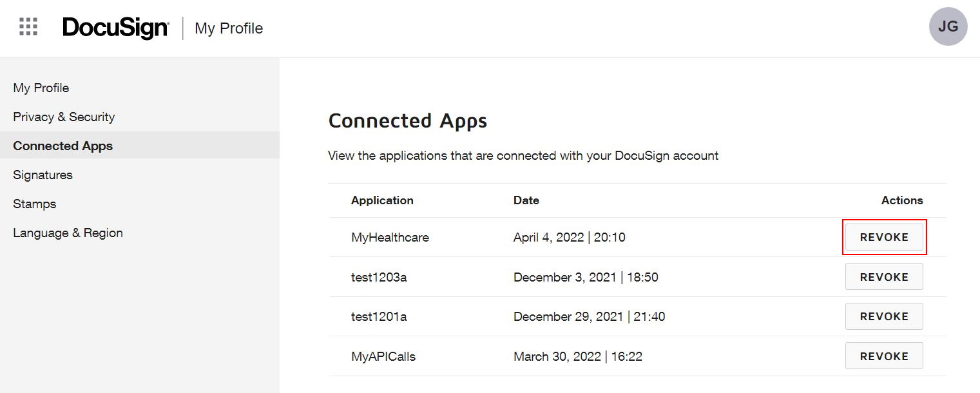
Task: Click the Actions column header
Action: pos(901,200)
